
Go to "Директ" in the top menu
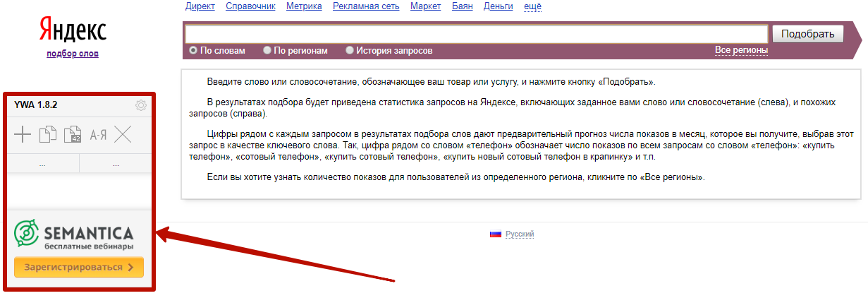[x=200, y=6]
